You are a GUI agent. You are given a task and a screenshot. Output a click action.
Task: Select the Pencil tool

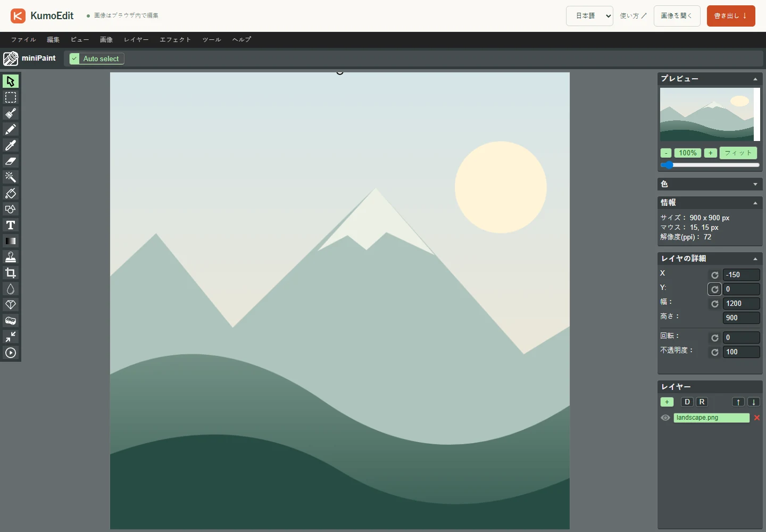pyautogui.click(x=11, y=129)
